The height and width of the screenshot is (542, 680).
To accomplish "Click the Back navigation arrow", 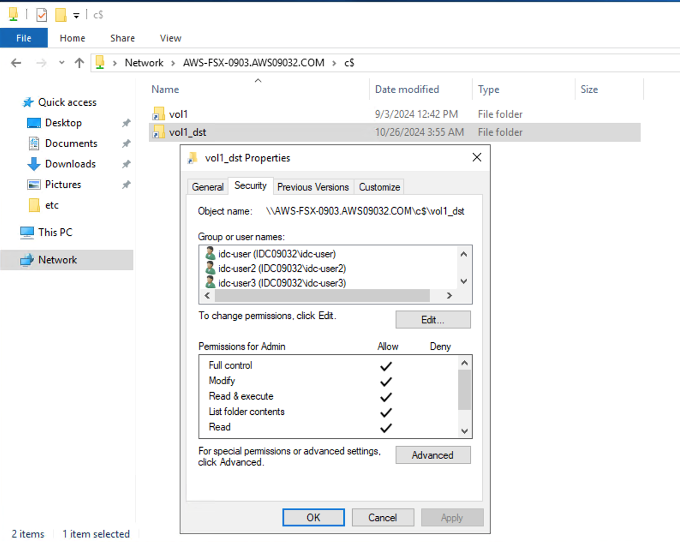I will coord(16,63).
